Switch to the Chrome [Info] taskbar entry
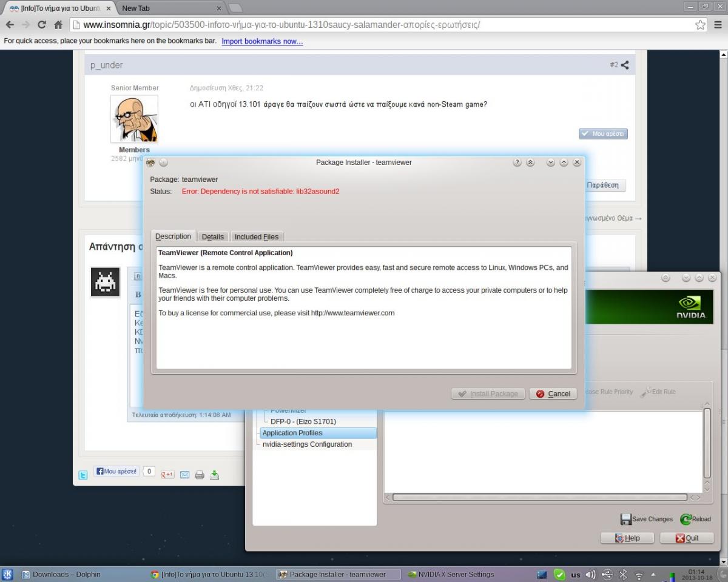Screen dimensions: 728x582 point(211,575)
